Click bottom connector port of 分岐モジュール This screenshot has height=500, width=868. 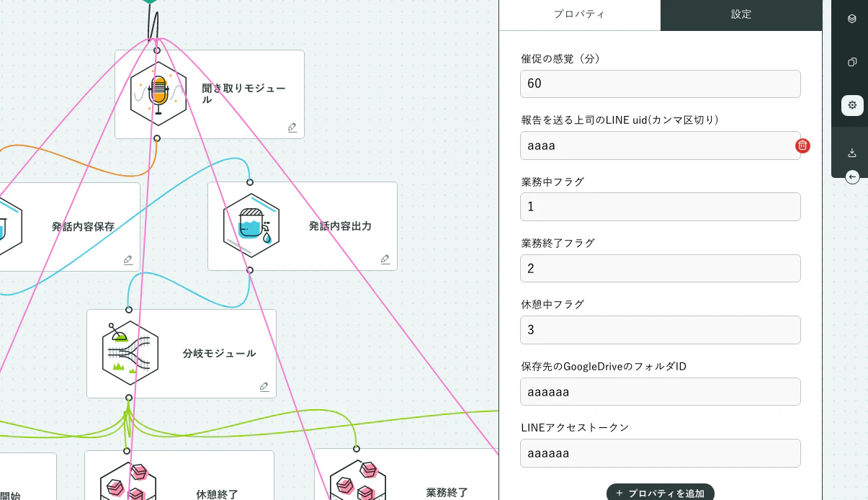(x=129, y=398)
